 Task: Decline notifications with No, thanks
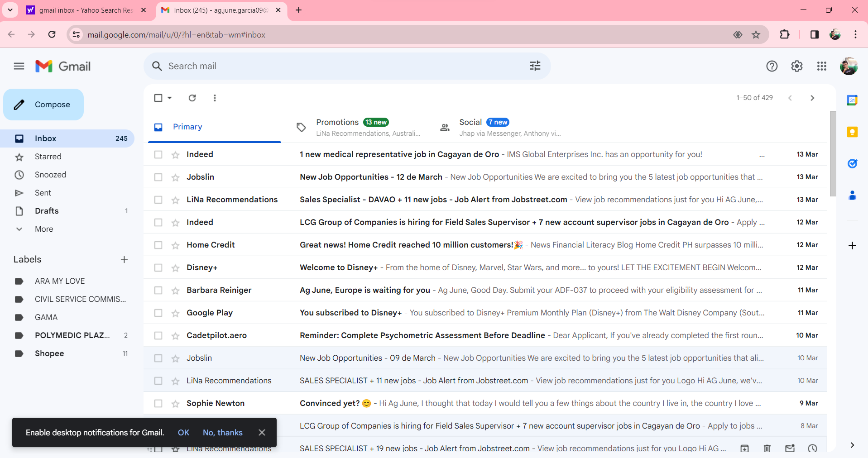pyautogui.click(x=223, y=433)
